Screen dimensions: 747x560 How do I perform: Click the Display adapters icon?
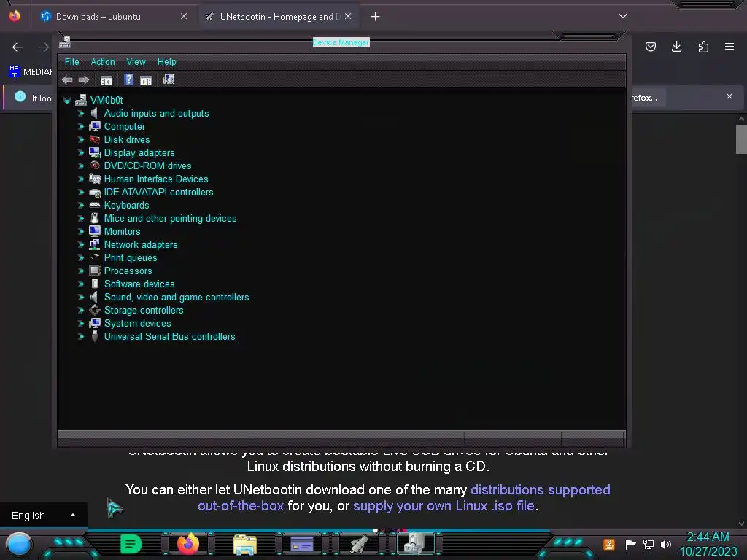point(94,152)
